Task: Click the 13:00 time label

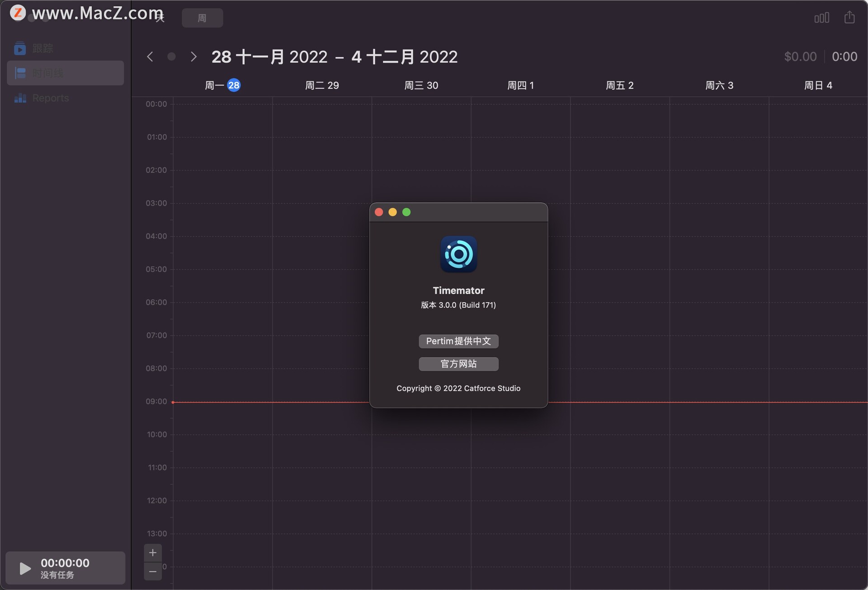Action: [157, 534]
